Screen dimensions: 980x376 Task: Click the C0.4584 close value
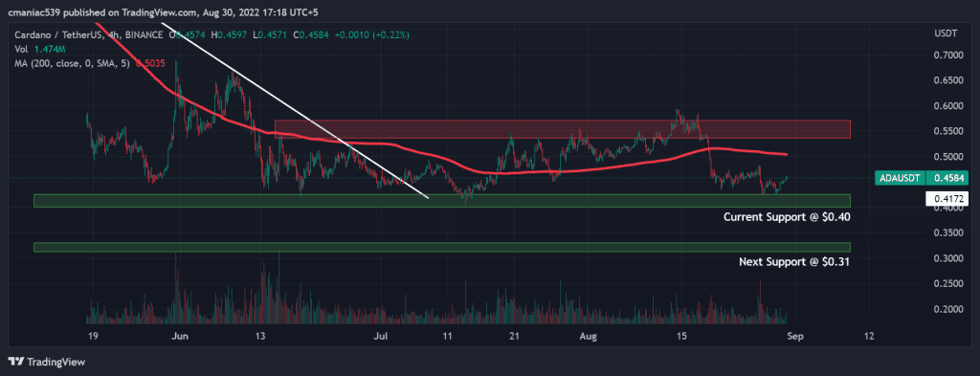pyautogui.click(x=312, y=35)
